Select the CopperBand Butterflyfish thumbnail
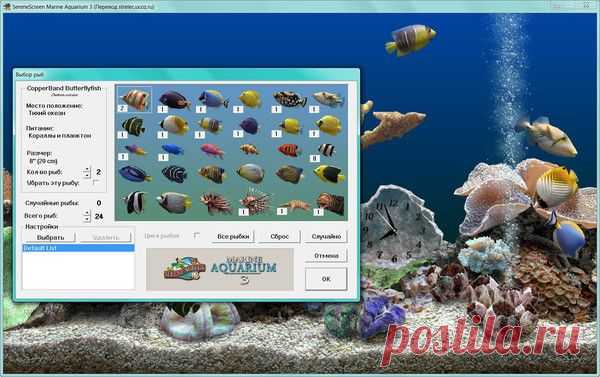 [135, 100]
